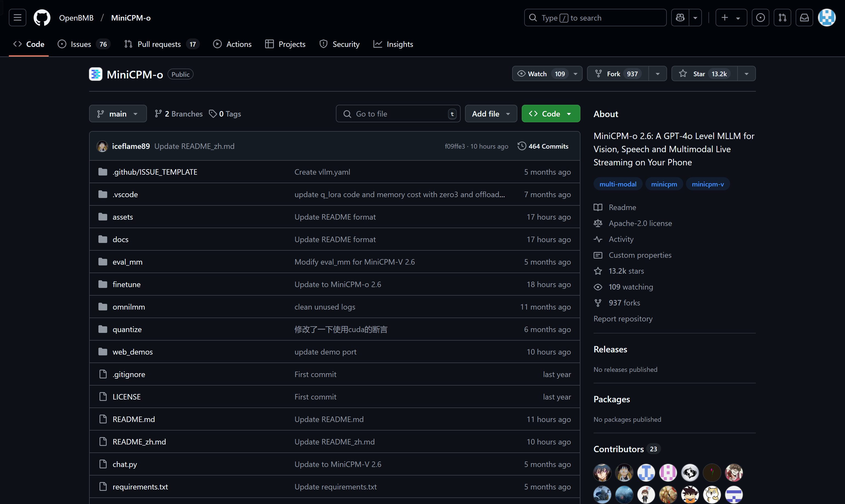Open the green Code clone dropdown
This screenshot has height=504, width=845.
551,114
